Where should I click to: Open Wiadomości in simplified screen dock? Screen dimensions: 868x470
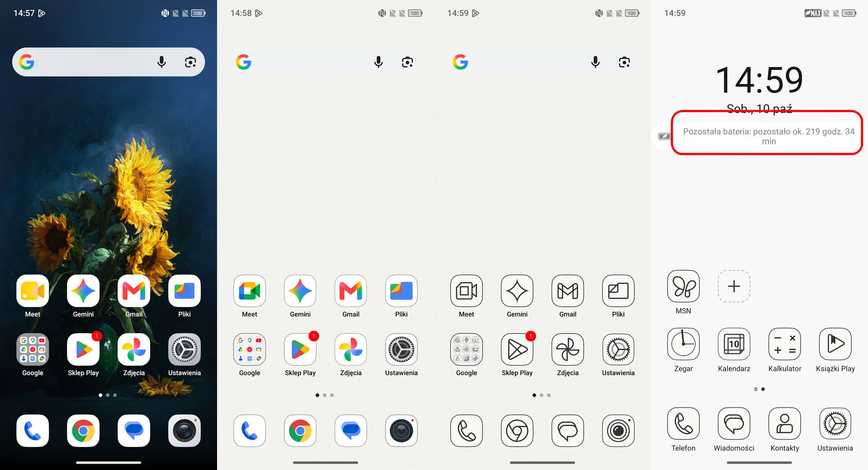pyautogui.click(x=734, y=424)
